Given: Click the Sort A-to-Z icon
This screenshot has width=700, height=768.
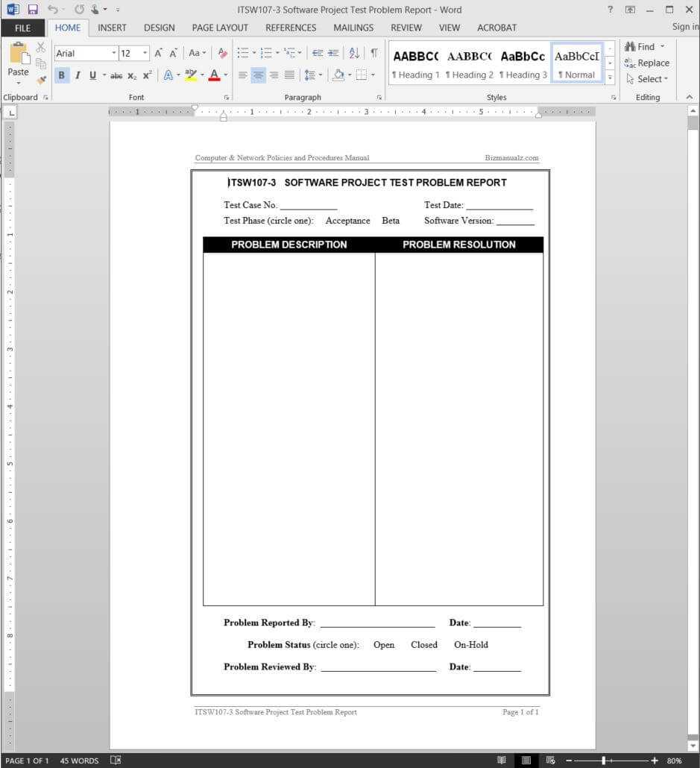Looking at the screenshot, I should [x=354, y=53].
